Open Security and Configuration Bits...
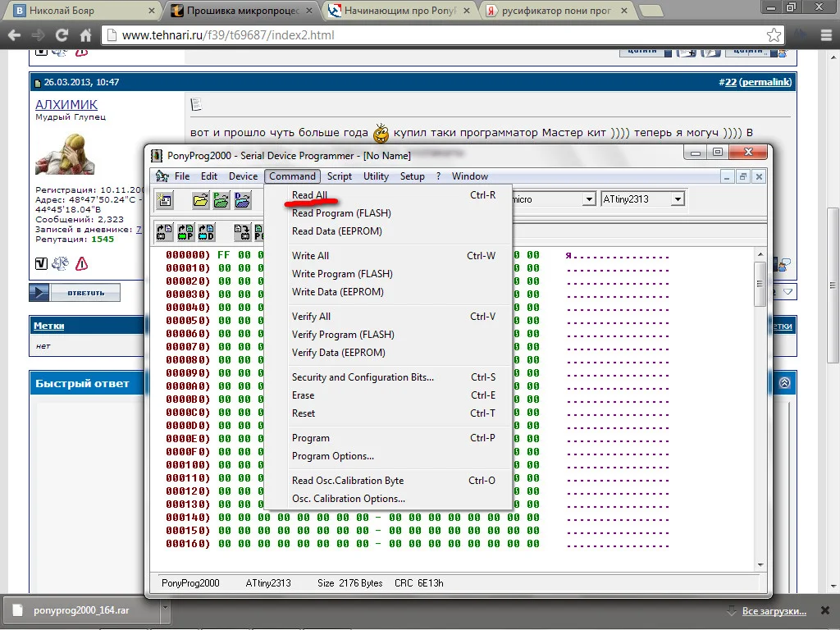The image size is (840, 630). click(388, 377)
